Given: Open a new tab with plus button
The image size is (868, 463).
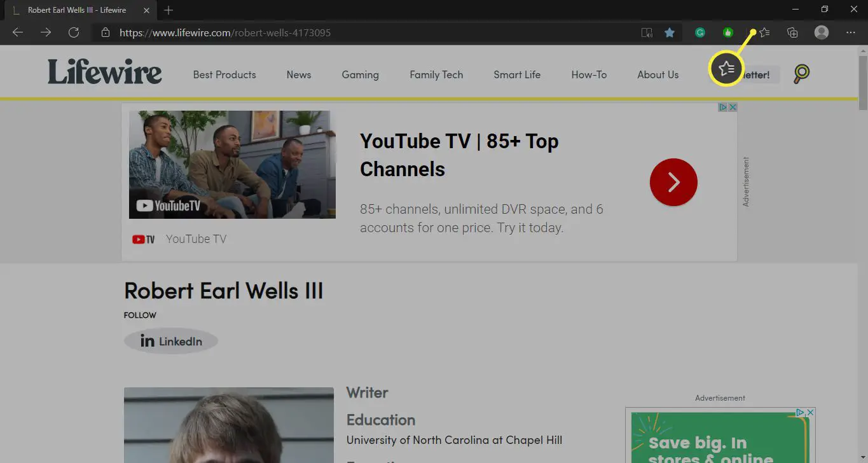Looking at the screenshot, I should [169, 10].
